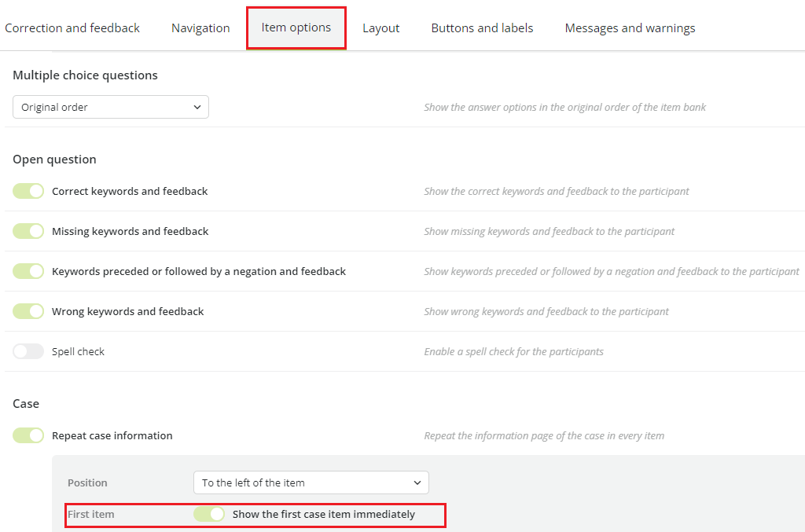Screen dimensions: 805x532
Task: Switch to the Correction and feedback tab
Action: [x=72, y=28]
